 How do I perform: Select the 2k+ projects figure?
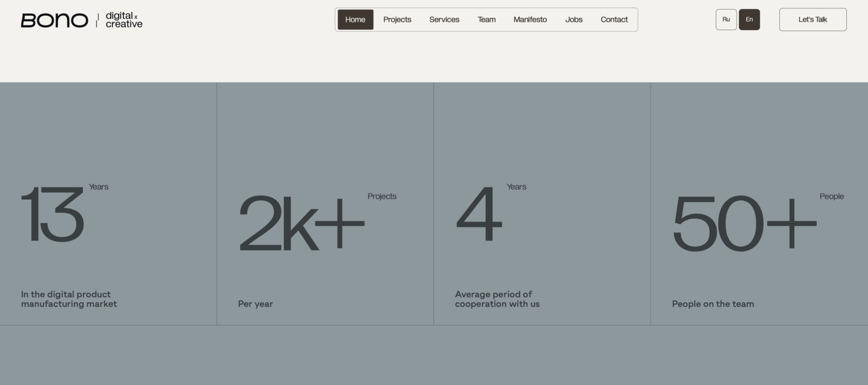(x=301, y=224)
